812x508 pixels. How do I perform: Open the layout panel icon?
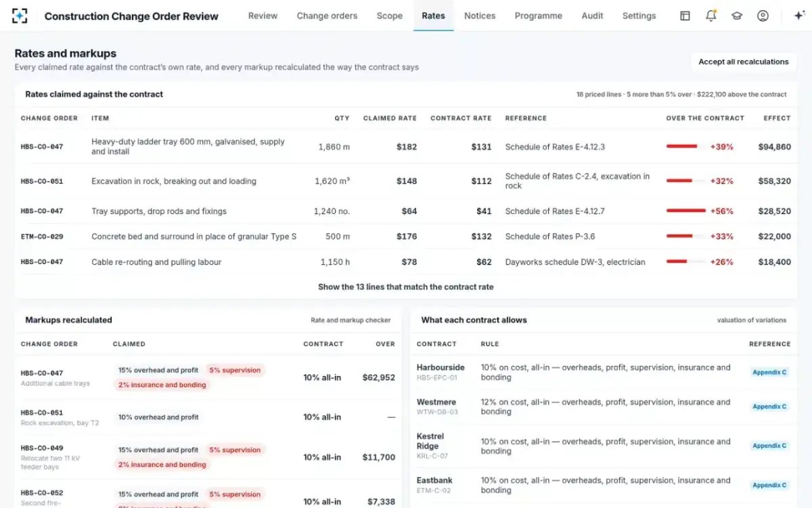[685, 16]
